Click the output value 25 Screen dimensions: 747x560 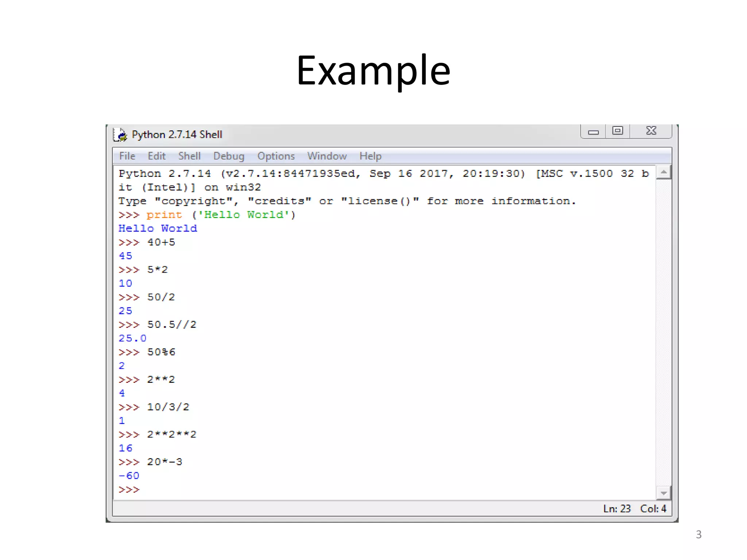tap(125, 311)
